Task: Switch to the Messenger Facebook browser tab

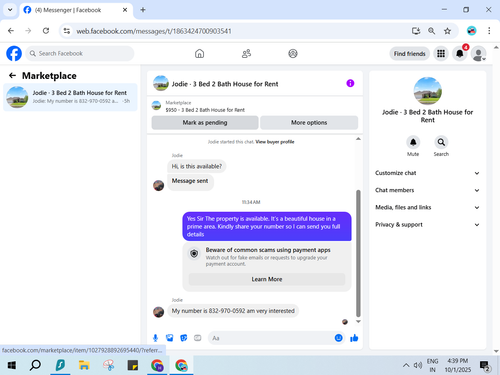Action: (x=76, y=10)
